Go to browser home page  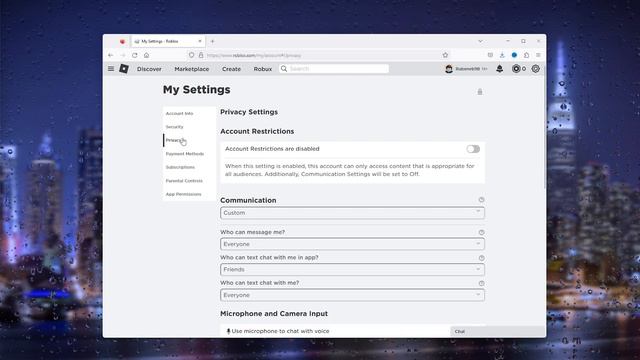[x=147, y=55]
